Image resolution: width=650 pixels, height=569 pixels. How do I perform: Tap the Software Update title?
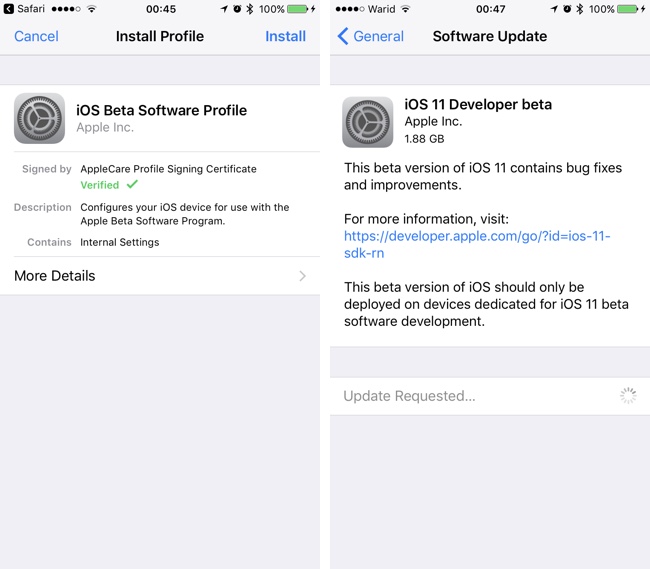point(490,36)
